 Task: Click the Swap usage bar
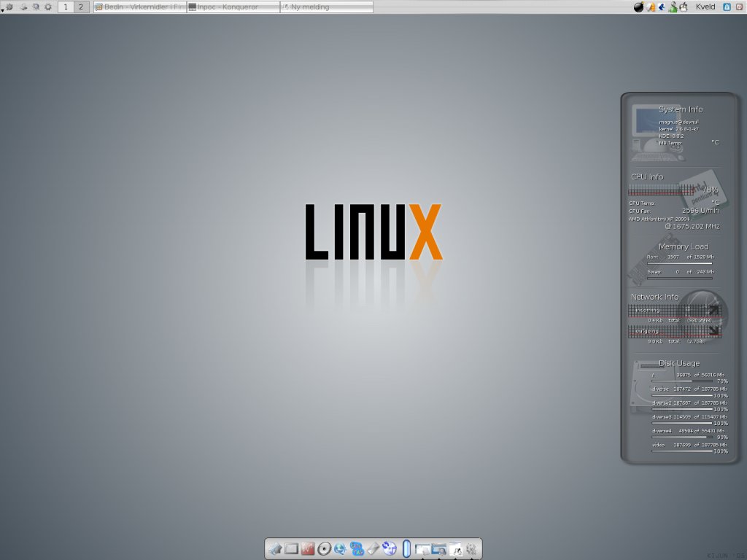click(x=679, y=278)
